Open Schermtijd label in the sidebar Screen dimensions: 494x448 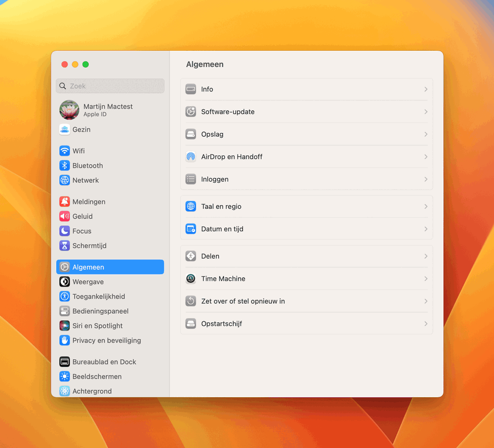coord(89,245)
